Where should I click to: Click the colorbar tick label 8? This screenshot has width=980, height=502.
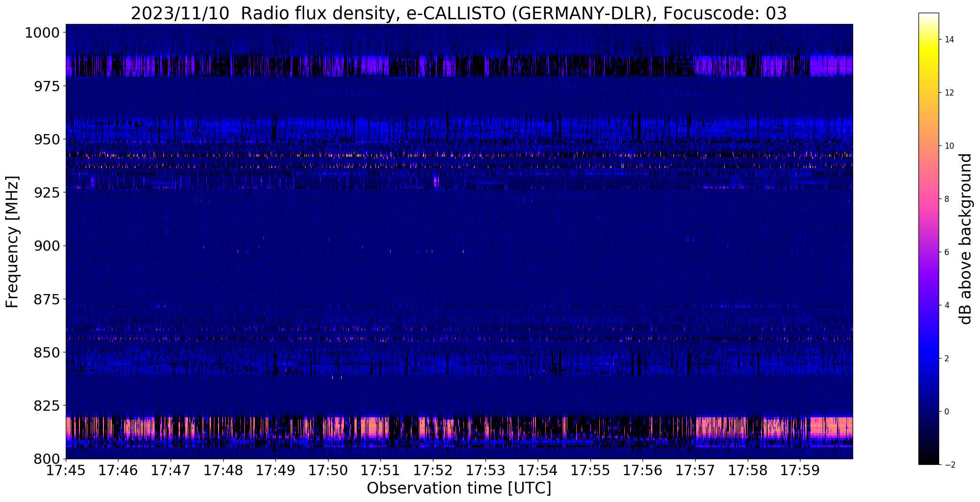click(x=947, y=199)
